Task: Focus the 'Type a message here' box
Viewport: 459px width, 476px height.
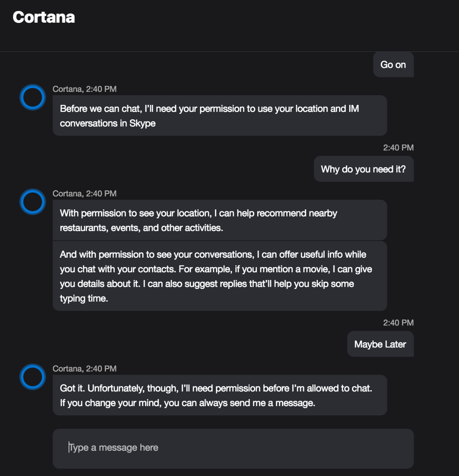Action: (233, 448)
